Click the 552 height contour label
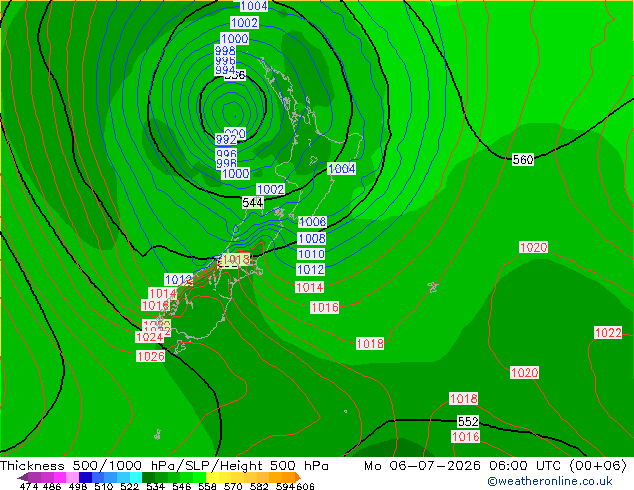The width and height of the screenshot is (634, 490). [468, 422]
